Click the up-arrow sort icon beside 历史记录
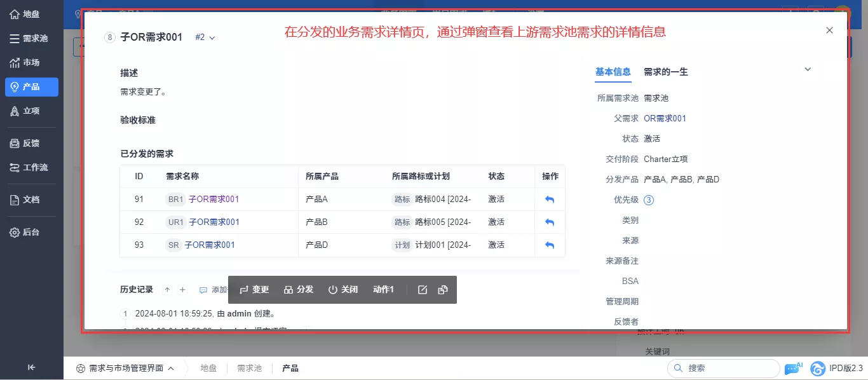868x380 pixels. [x=167, y=290]
